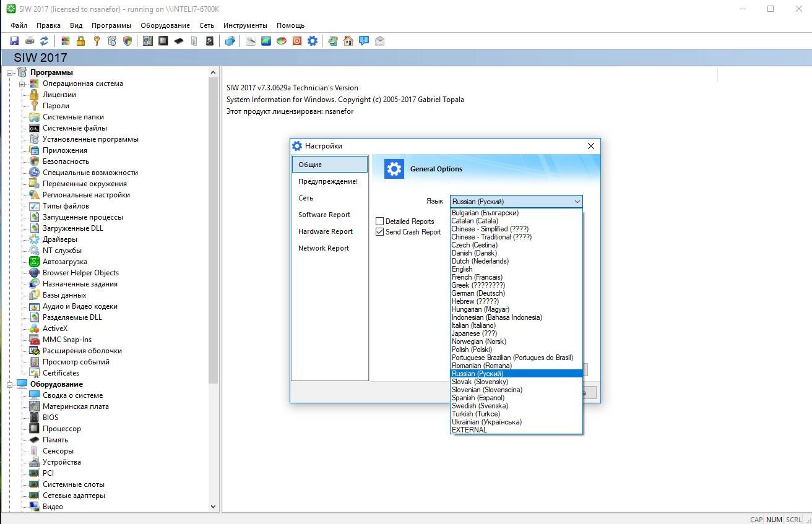812x524 pixels.
Task: Click the blue gear settings toolbar icon
Action: pyautogui.click(x=312, y=41)
